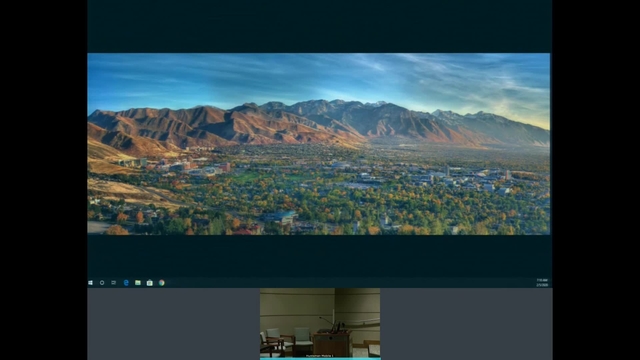
Task: Open the Microsoft Store taskbar icon
Action: [150, 282]
